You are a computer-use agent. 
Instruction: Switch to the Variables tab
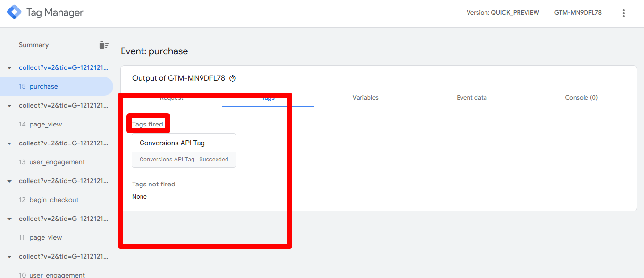(x=367, y=97)
